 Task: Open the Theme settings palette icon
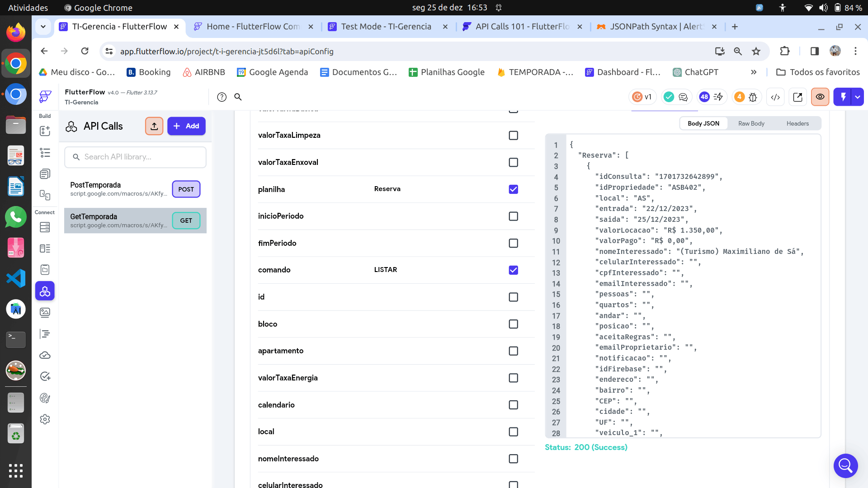coord(45,398)
